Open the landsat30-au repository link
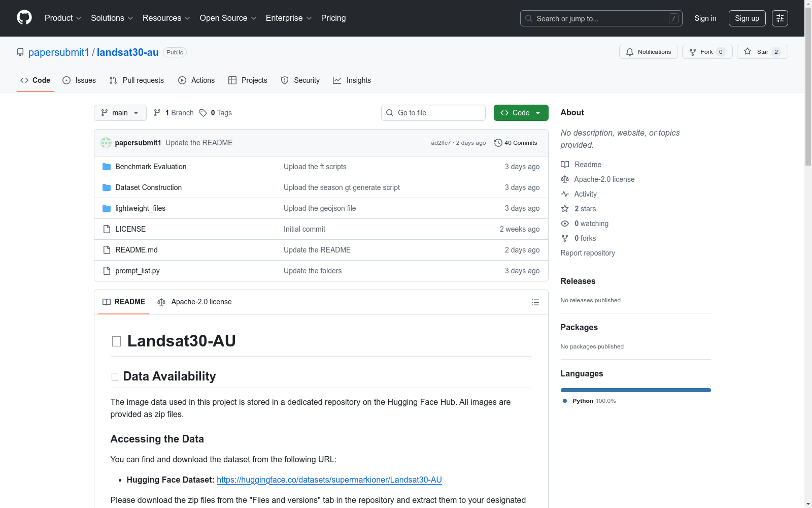The image size is (812, 508). point(128,52)
